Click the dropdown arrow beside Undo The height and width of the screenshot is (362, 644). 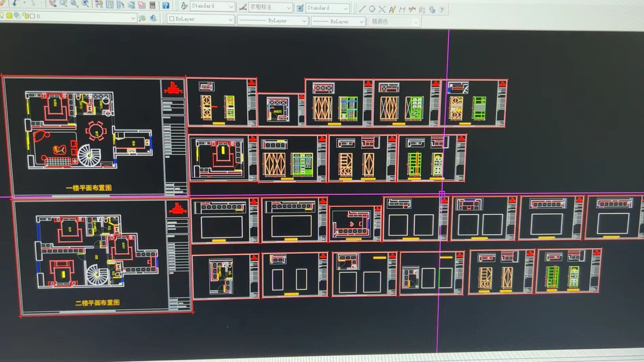pos(24,3)
